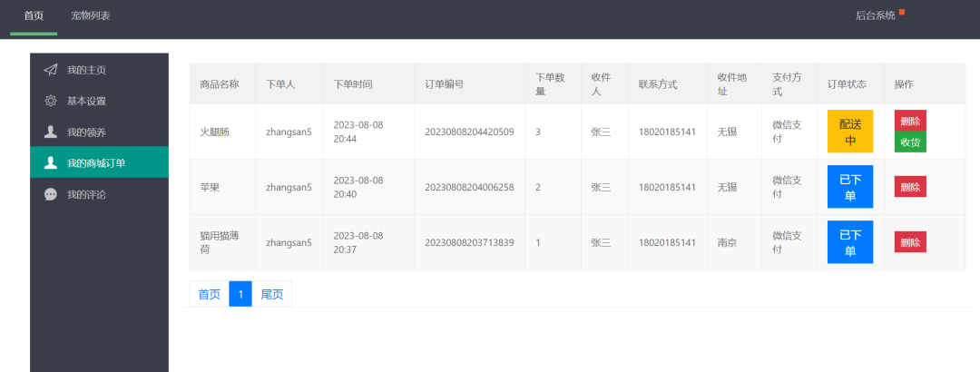The width and height of the screenshot is (980, 372).
Task: Click phone 18020185141 in 猫用猫薄荷 row
Action: [x=667, y=242]
